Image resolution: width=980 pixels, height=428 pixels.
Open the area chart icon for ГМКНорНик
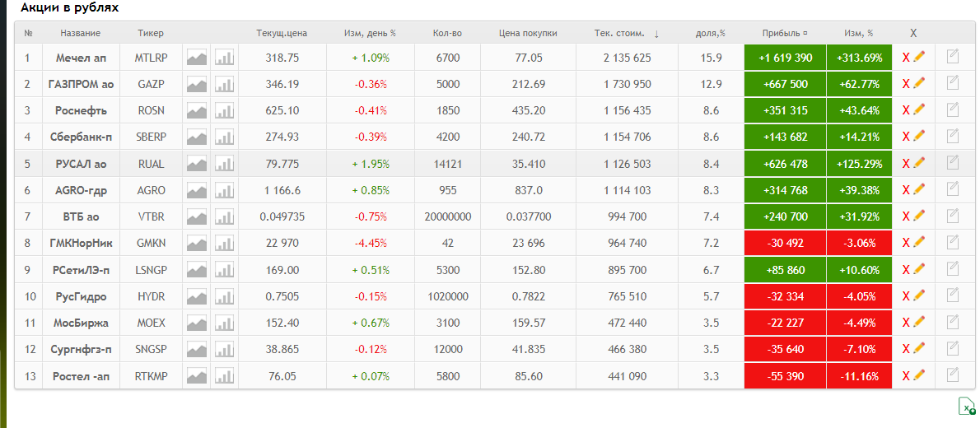click(196, 243)
